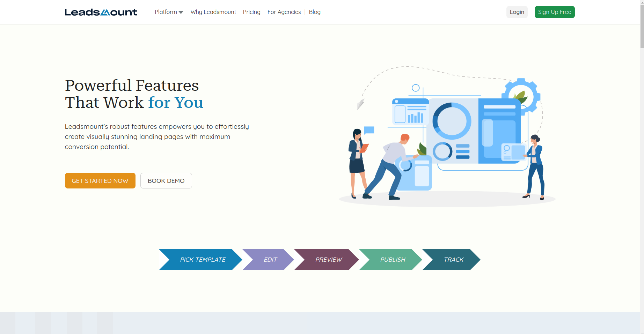Click the Login button

pos(517,12)
